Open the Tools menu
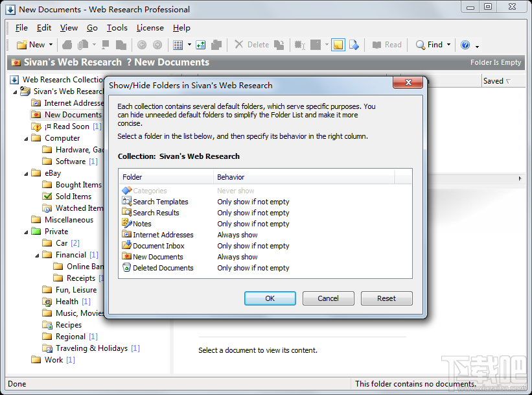Viewport: 532px width, 395px height. pos(117,28)
